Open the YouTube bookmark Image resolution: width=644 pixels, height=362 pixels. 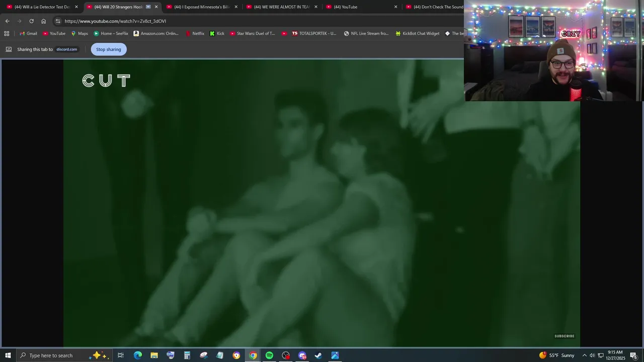[x=54, y=33]
